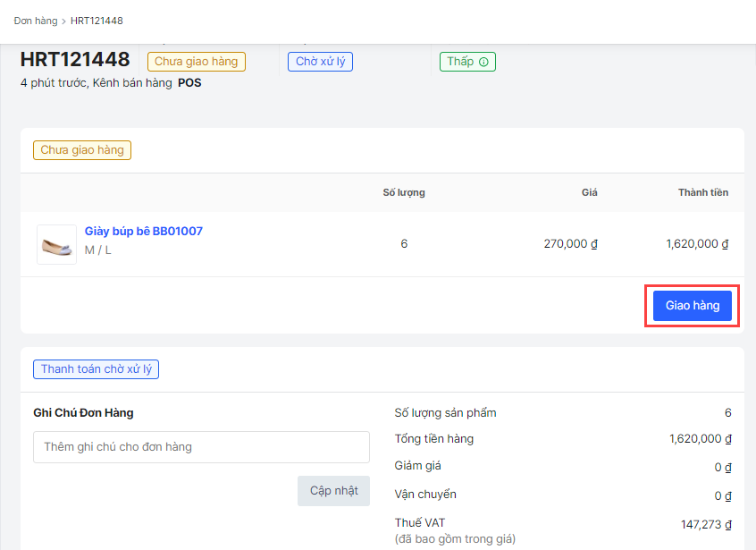This screenshot has width=756, height=550.
Task: Go back to Đơn hàng via the breadcrumb
Action: point(35,21)
